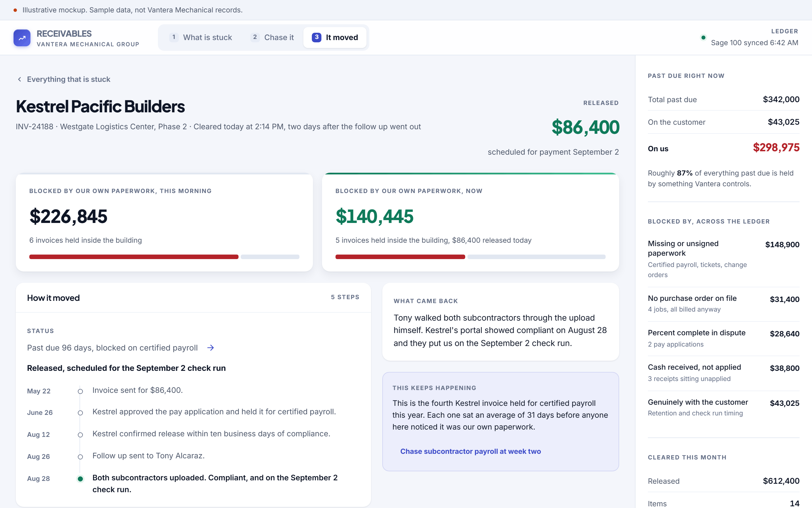Select the It moved tab
The width and height of the screenshot is (812, 508).
point(335,37)
